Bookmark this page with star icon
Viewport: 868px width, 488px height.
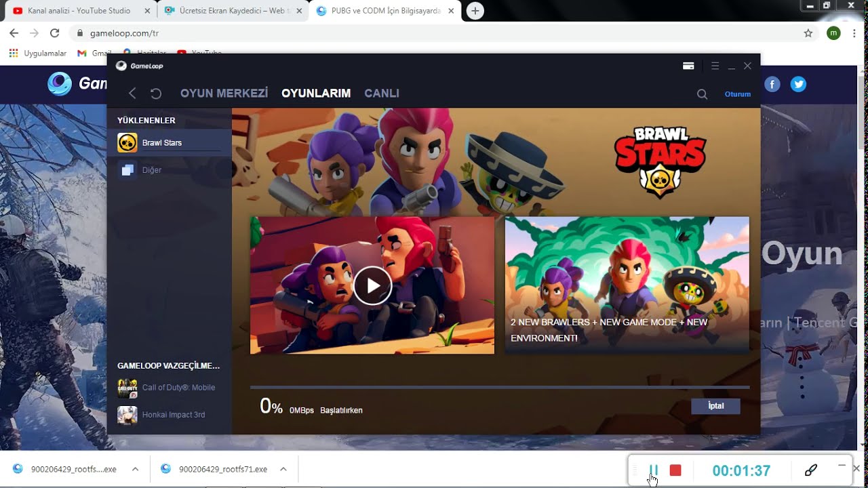pos(808,33)
